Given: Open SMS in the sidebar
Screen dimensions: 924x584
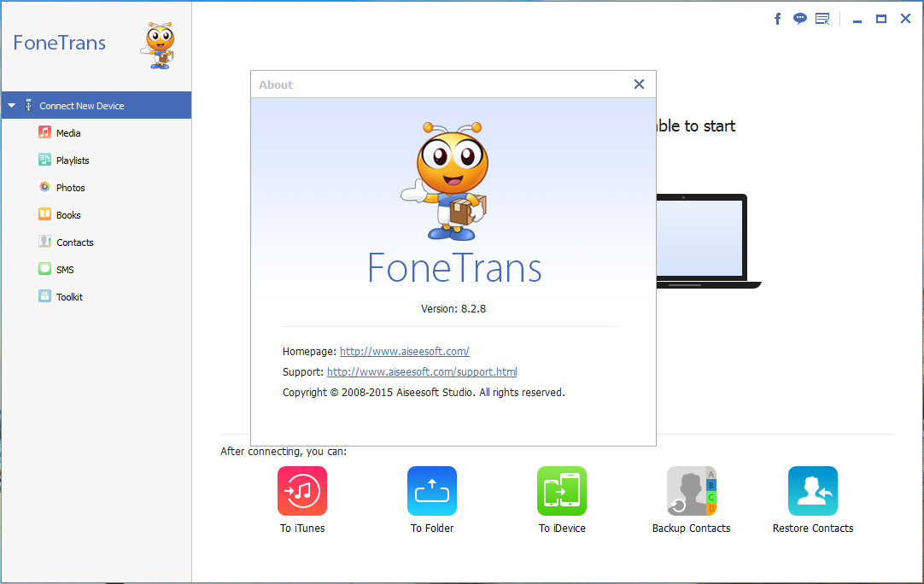Looking at the screenshot, I should pyautogui.click(x=65, y=270).
